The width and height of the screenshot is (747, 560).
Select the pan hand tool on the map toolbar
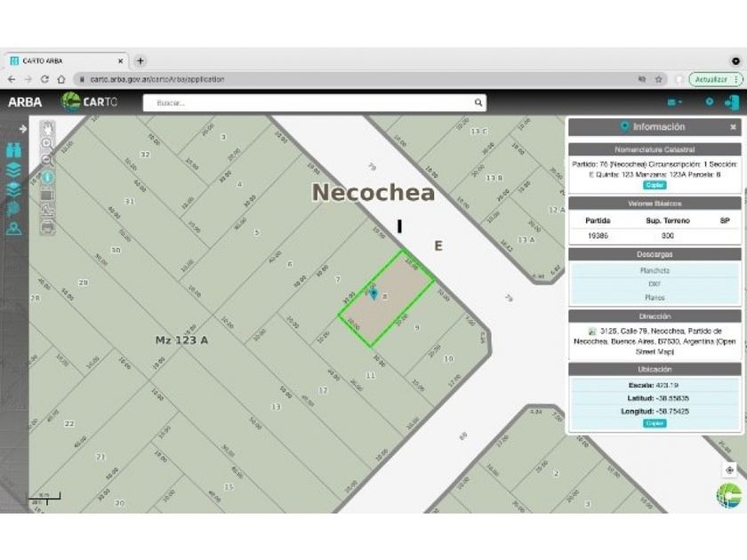point(48,128)
